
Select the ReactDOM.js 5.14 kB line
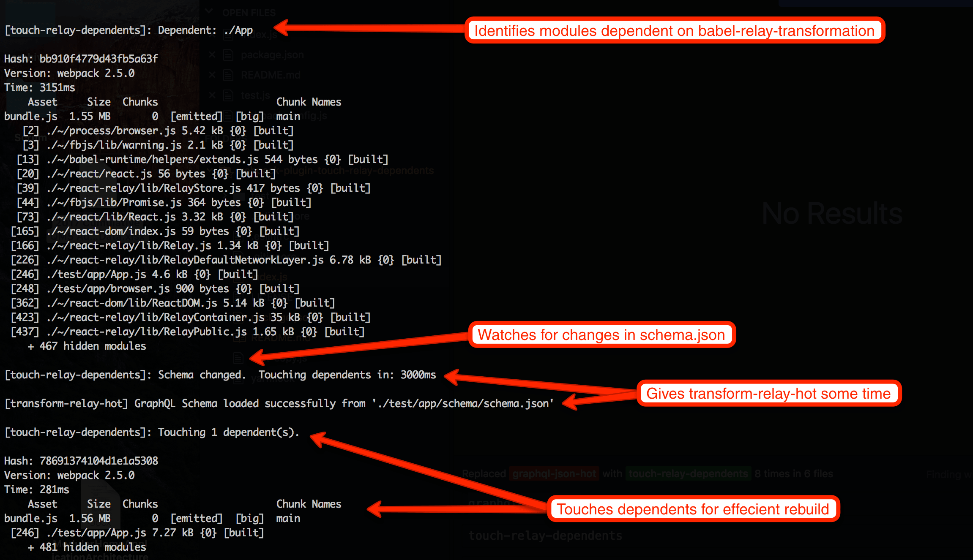click(173, 303)
